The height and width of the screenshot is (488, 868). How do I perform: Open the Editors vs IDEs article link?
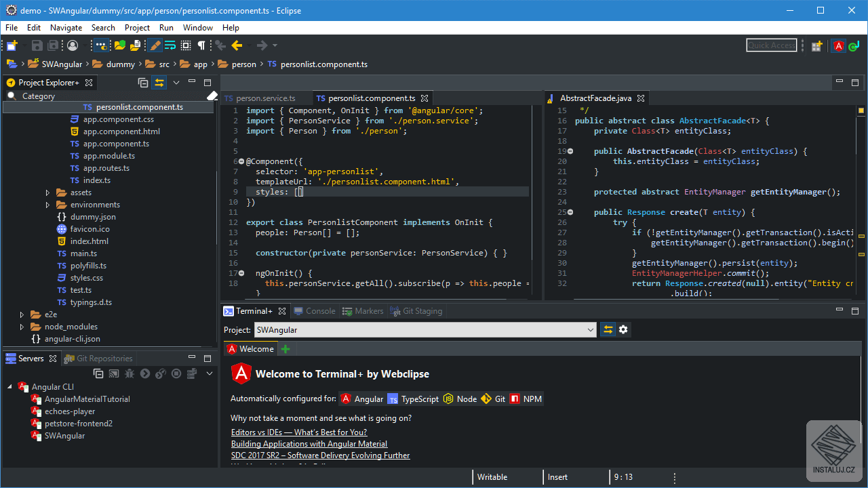[x=298, y=432]
